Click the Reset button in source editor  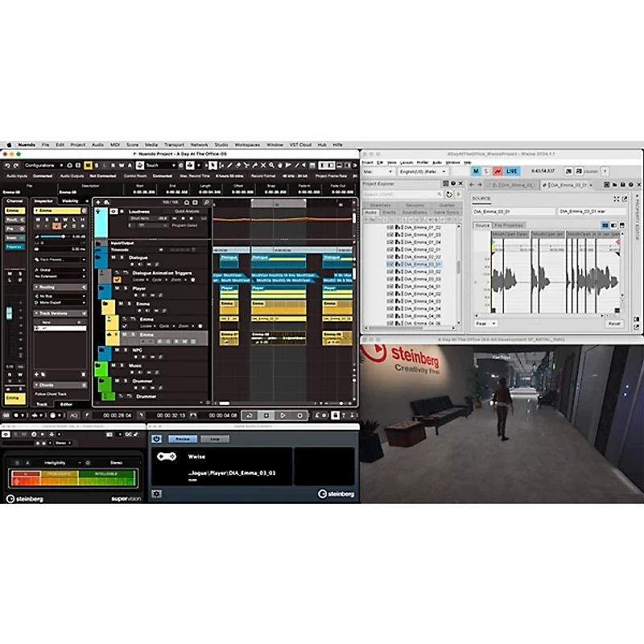pyautogui.click(x=613, y=324)
